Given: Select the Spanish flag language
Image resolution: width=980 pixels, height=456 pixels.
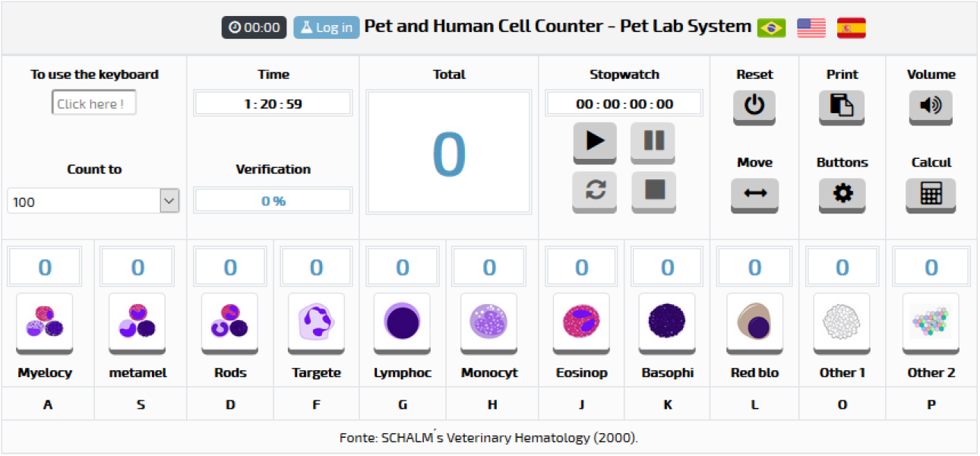Looking at the screenshot, I should (x=851, y=28).
